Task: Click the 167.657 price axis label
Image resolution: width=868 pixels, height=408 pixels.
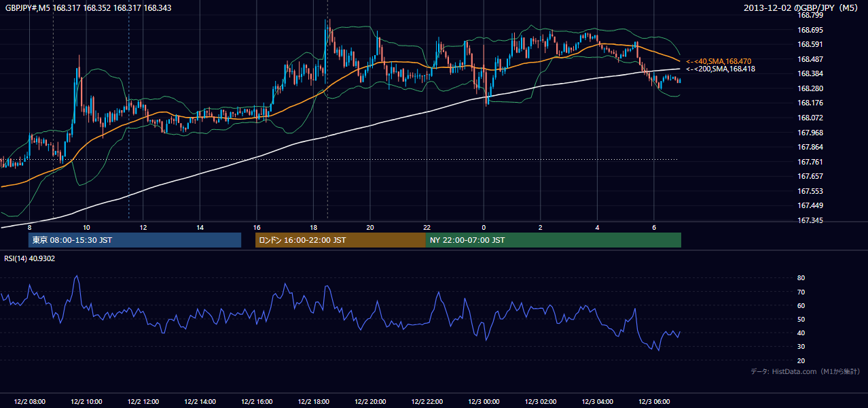Action: click(810, 176)
